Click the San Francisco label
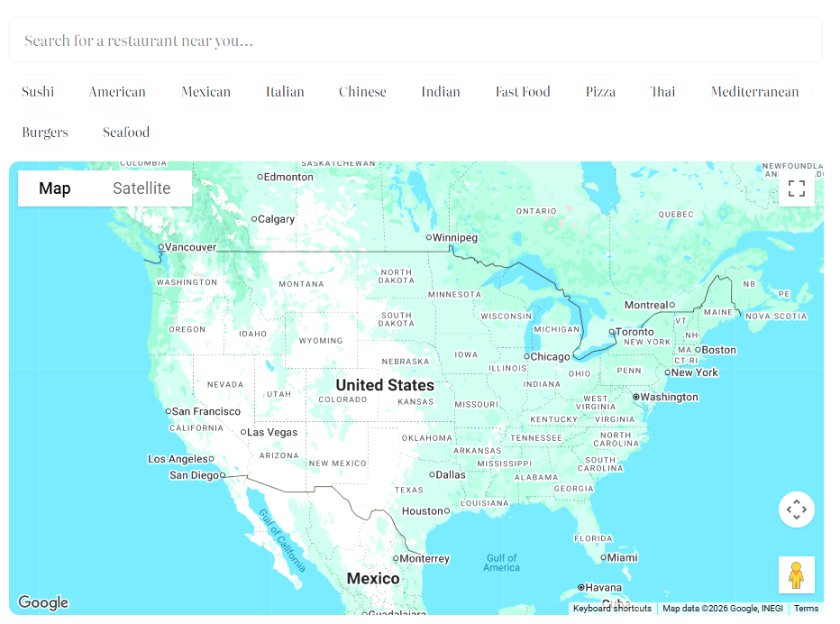Viewport: 840px width, 624px height. click(205, 411)
